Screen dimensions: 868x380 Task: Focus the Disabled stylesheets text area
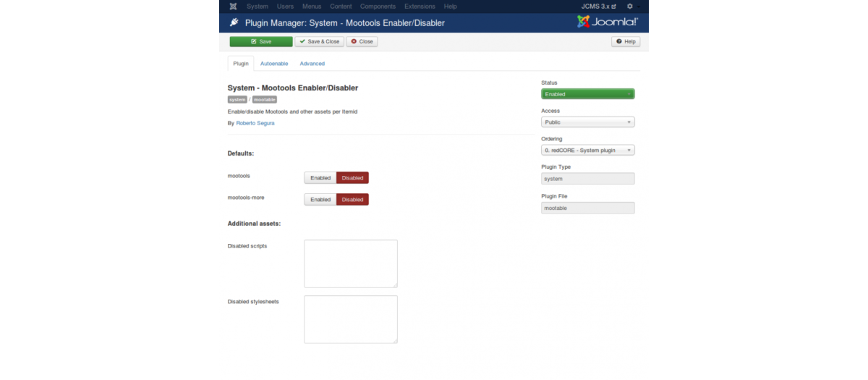(x=351, y=319)
